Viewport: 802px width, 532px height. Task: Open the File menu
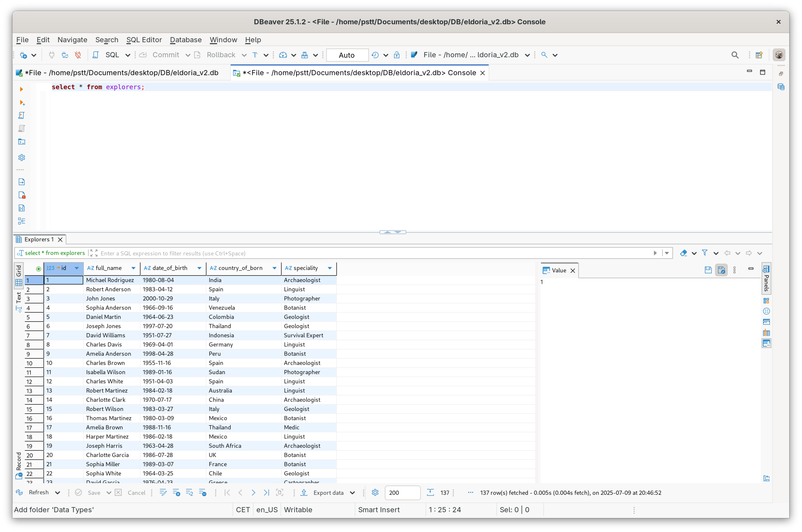click(x=22, y=40)
